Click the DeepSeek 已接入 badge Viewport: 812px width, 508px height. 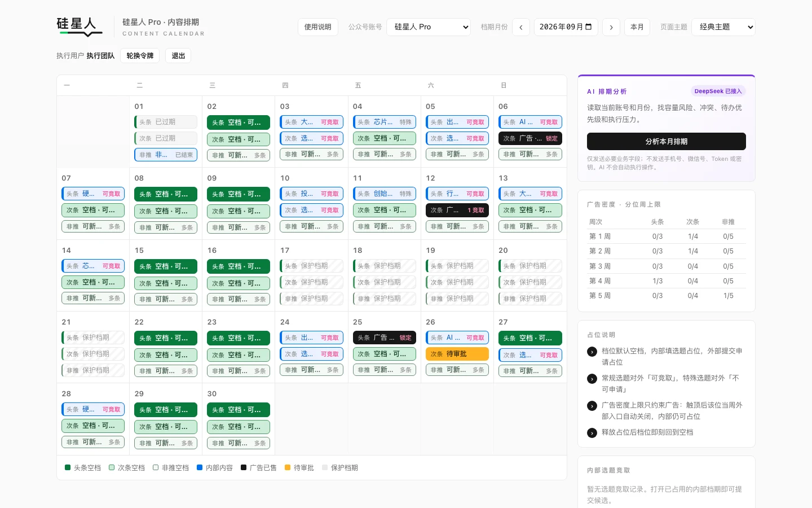click(718, 91)
